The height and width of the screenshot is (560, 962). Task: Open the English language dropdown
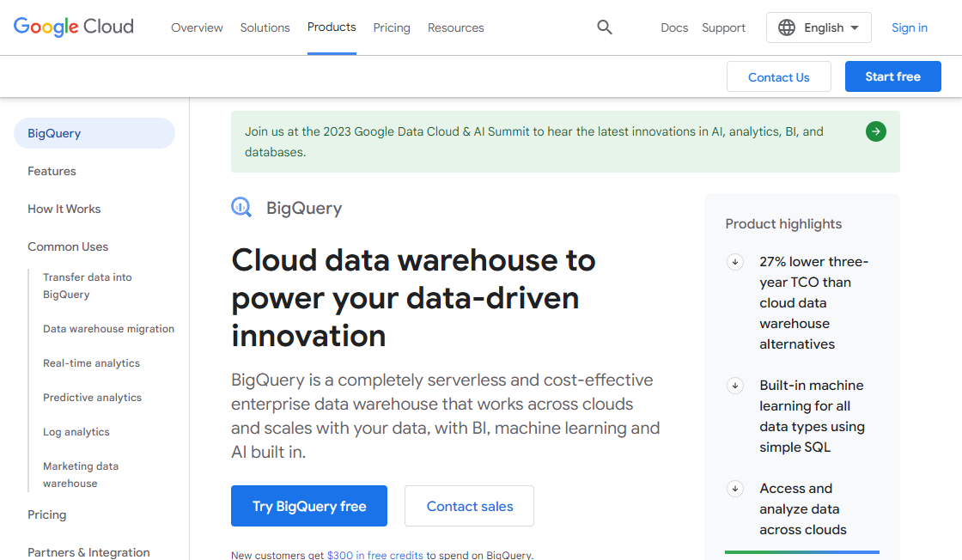pyautogui.click(x=819, y=27)
